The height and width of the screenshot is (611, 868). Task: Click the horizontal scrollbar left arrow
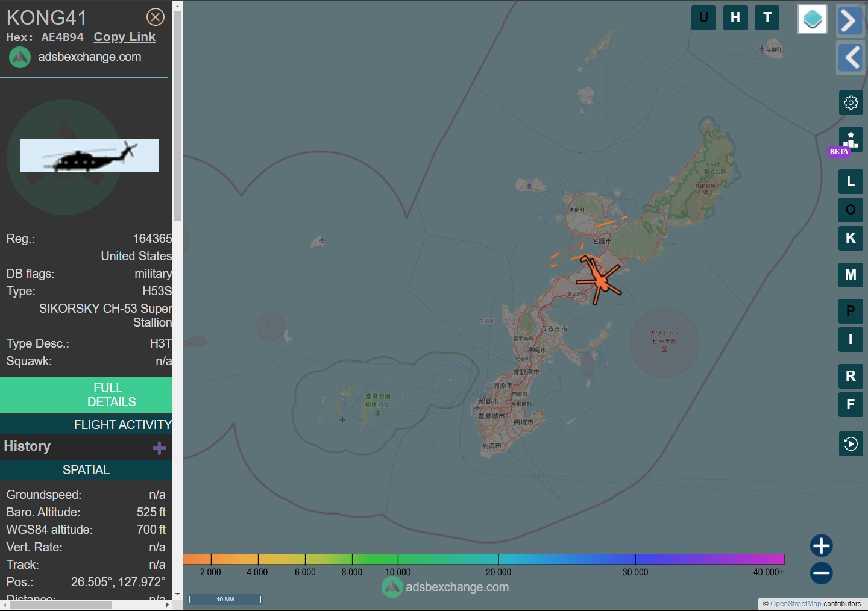point(5,604)
